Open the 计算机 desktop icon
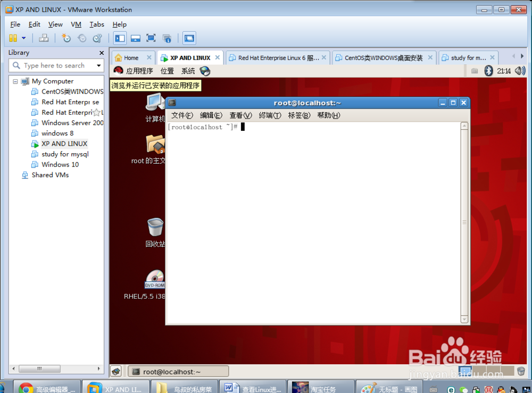Image resolution: width=532 pixels, height=393 pixels. pyautogui.click(x=155, y=108)
